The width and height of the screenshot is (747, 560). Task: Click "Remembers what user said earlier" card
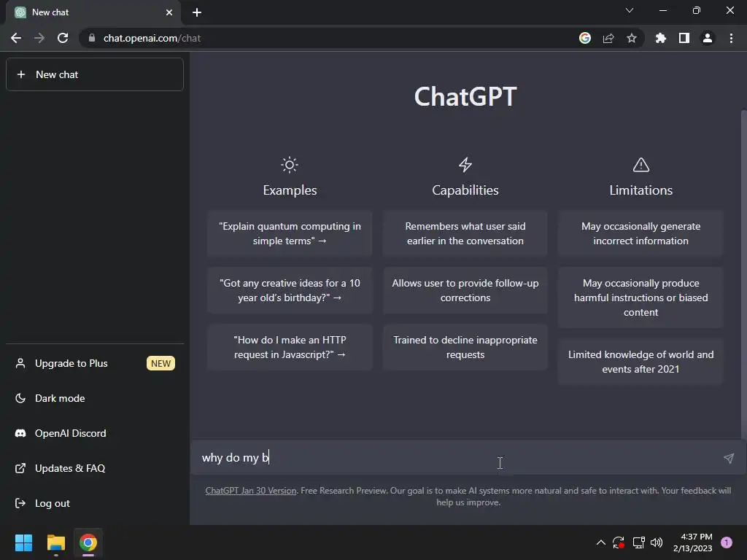click(465, 233)
